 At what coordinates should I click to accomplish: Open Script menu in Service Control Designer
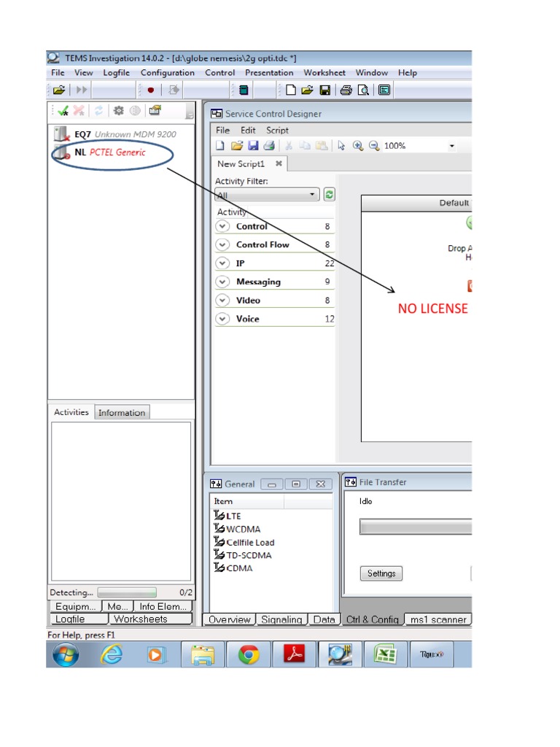(277, 130)
